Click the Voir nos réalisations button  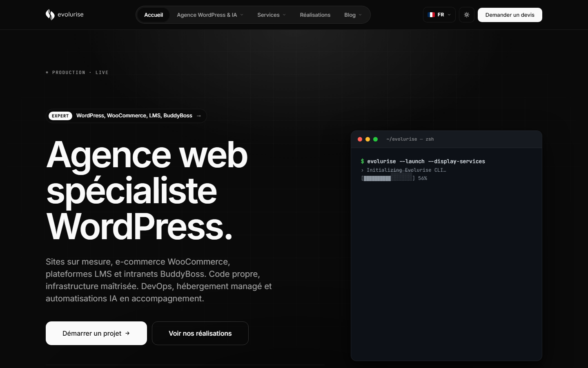[x=200, y=333]
